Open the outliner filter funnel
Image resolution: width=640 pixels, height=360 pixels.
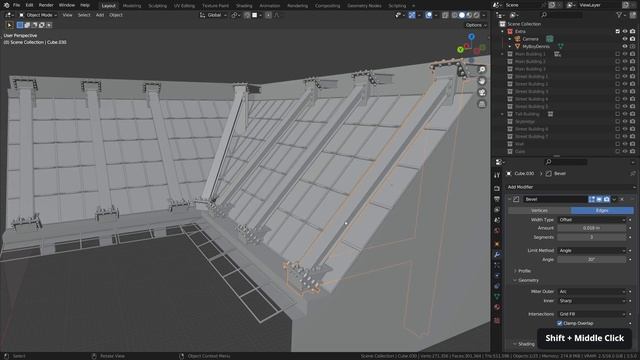[x=619, y=15]
